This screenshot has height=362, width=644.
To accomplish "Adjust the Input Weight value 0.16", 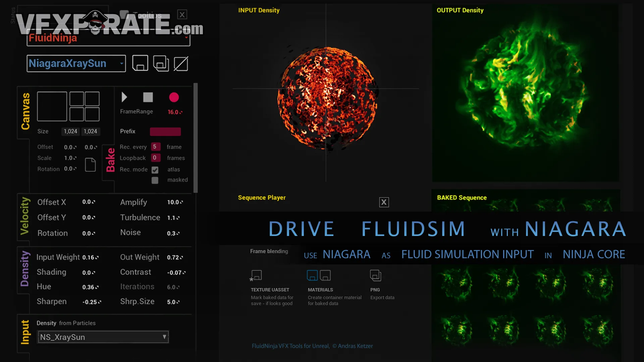I will click(x=91, y=257).
